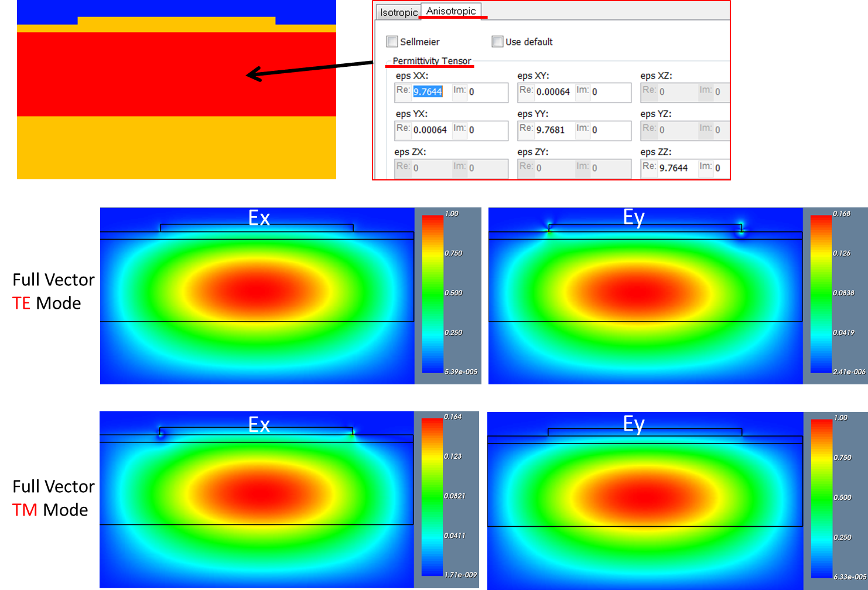Select the eps ZZ imaginary field
The image size is (868, 590).
point(720,168)
